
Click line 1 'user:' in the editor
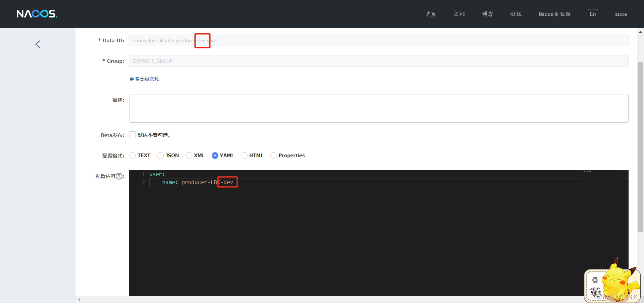tap(157, 174)
